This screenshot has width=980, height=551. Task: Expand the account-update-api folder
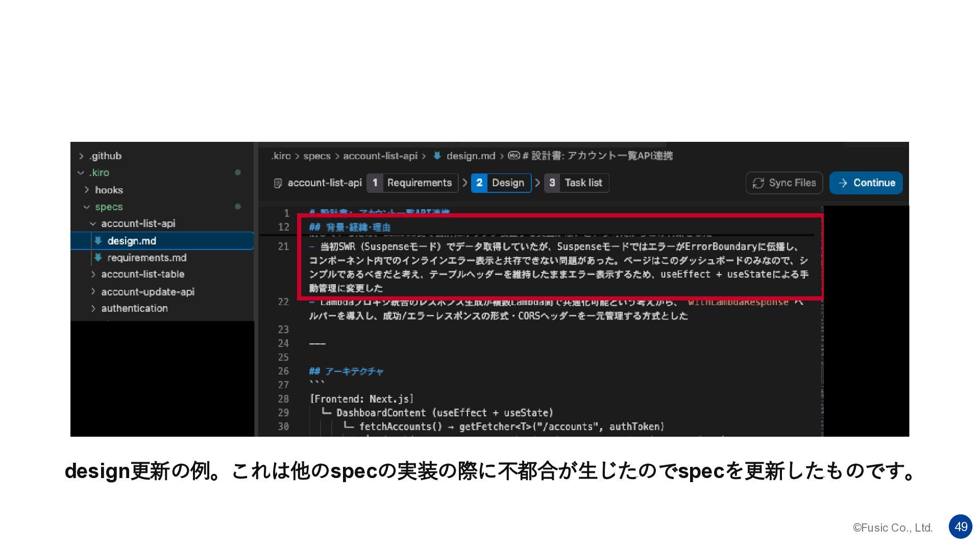coord(93,292)
